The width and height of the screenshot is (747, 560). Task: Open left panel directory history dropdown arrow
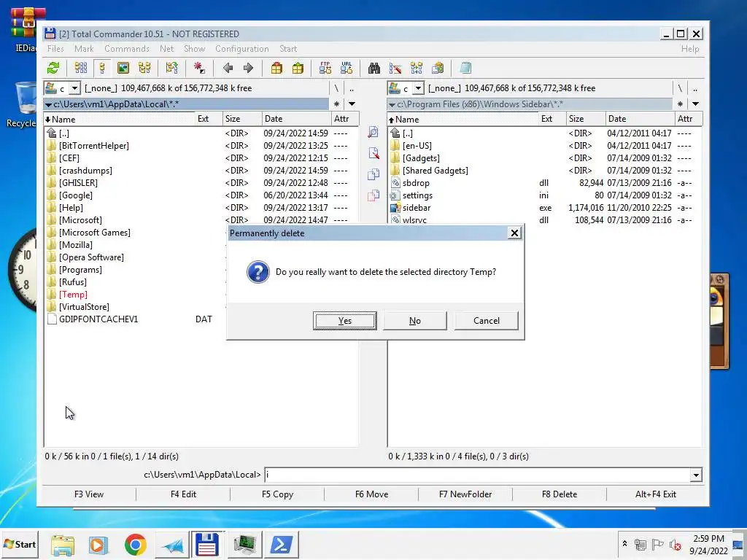[352, 104]
